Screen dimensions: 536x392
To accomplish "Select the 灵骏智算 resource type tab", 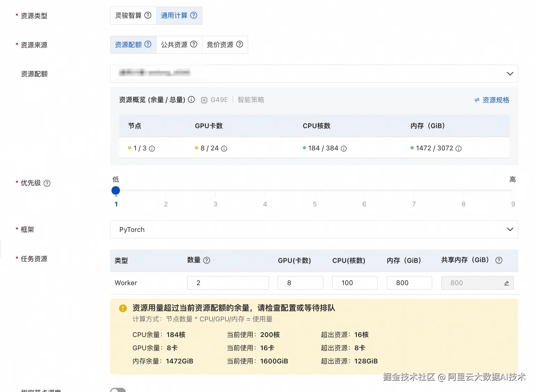I will coord(129,15).
